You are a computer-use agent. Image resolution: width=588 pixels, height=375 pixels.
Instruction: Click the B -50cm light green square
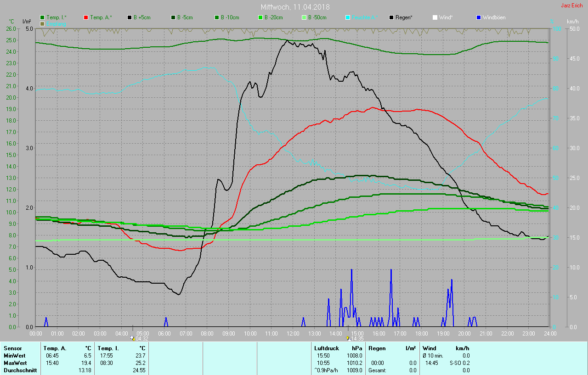304,17
